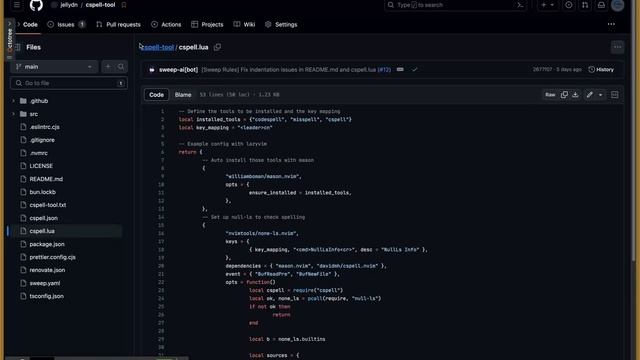
Task: Open the notifications inbox icon
Action: pyautogui.click(x=601, y=5)
